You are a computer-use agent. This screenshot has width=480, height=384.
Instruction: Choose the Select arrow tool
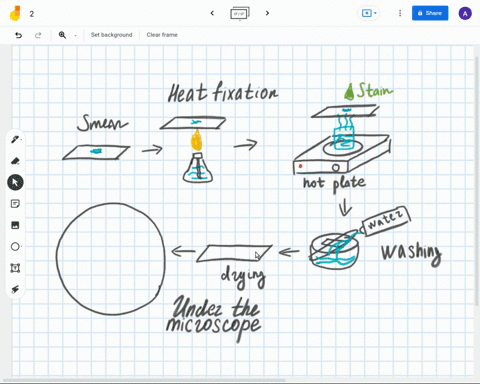pyautogui.click(x=15, y=182)
